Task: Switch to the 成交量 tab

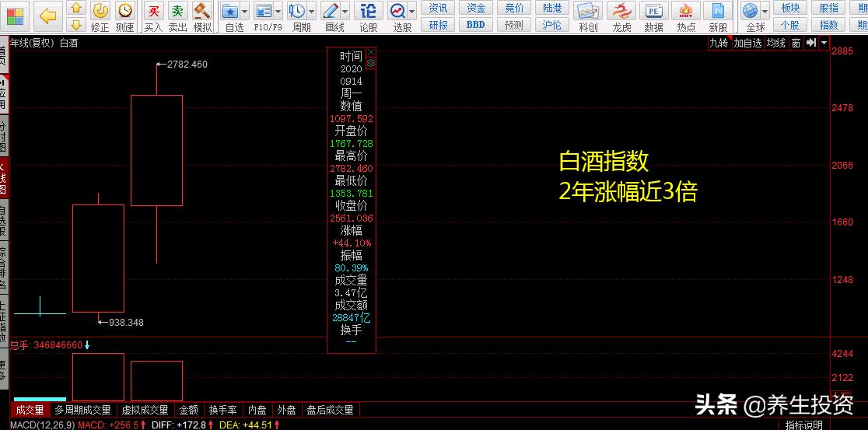Action: pos(30,410)
